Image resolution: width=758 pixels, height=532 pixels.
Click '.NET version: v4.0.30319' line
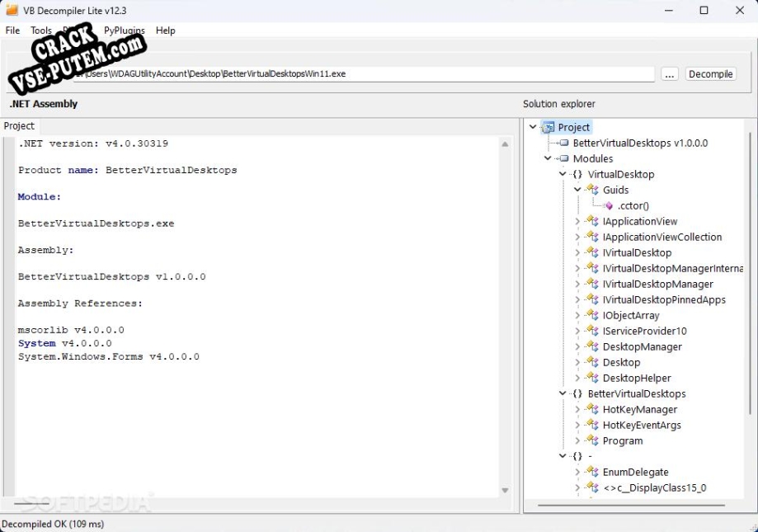(93, 144)
